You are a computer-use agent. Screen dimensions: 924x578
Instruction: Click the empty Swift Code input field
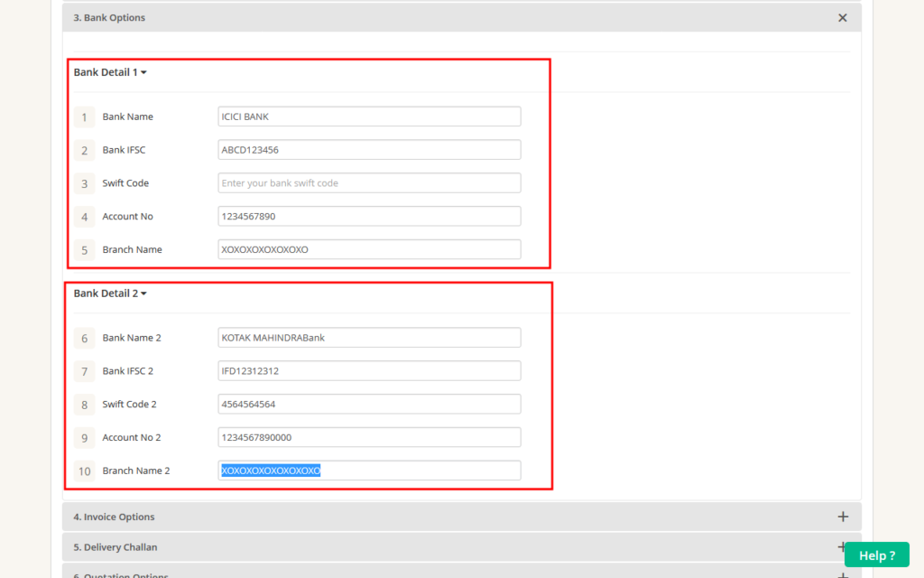click(x=368, y=182)
